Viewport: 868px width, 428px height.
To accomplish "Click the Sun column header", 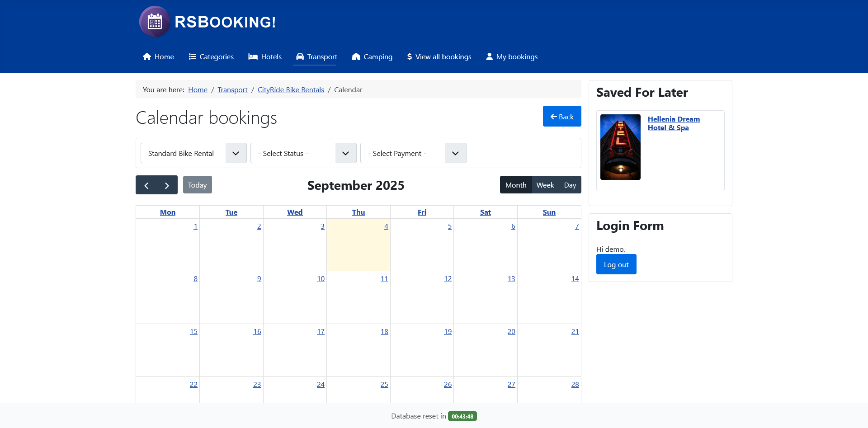I will 549,212.
